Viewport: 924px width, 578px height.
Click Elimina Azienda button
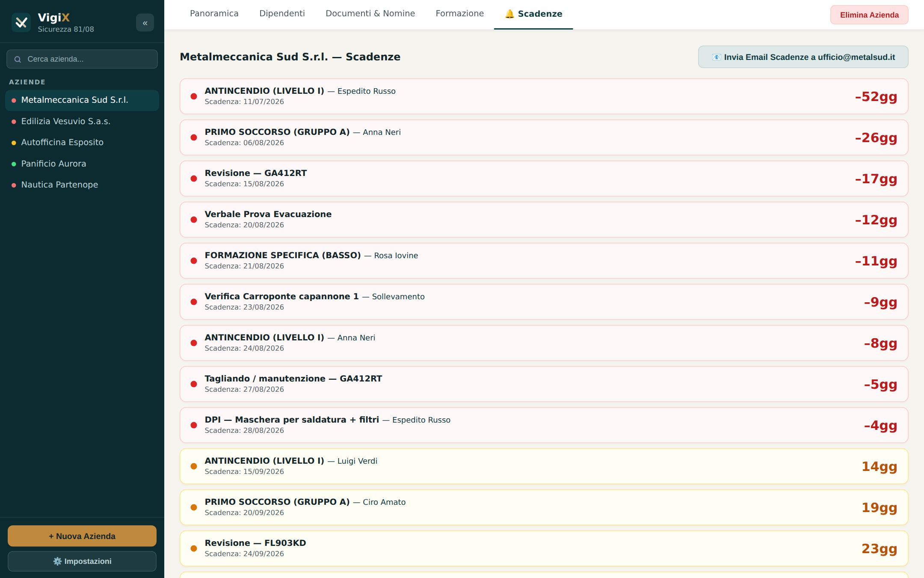coord(869,15)
